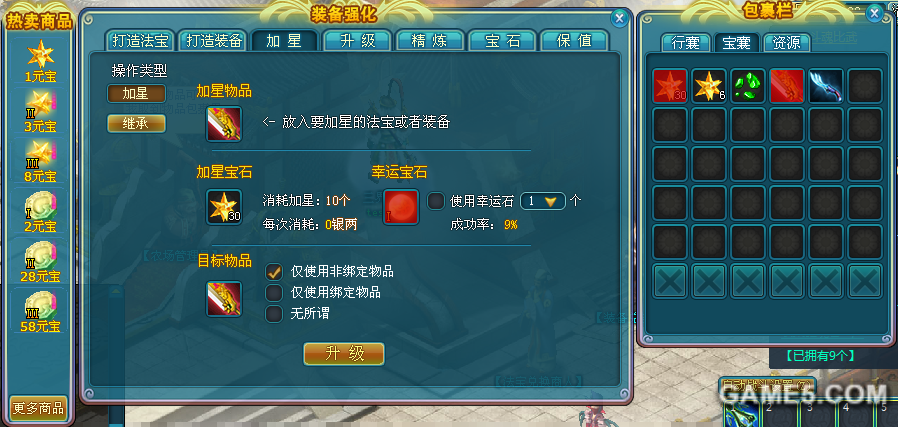This screenshot has height=427, width=898.
Task: Click the first locked bag slot
Action: pos(671,281)
